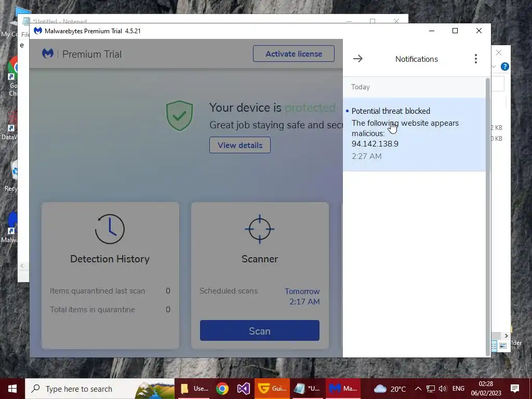The image size is (532, 399).
Task: Open Detection History via the clock icon
Action: point(110,229)
